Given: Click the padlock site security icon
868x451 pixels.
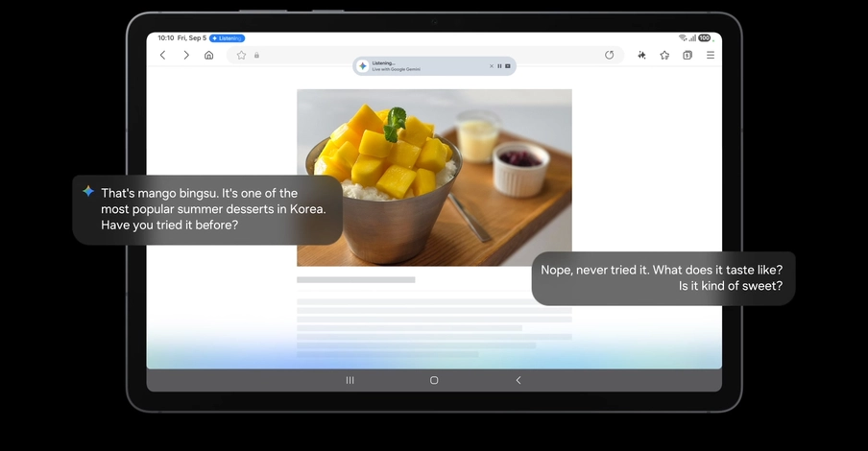Looking at the screenshot, I should tap(256, 56).
